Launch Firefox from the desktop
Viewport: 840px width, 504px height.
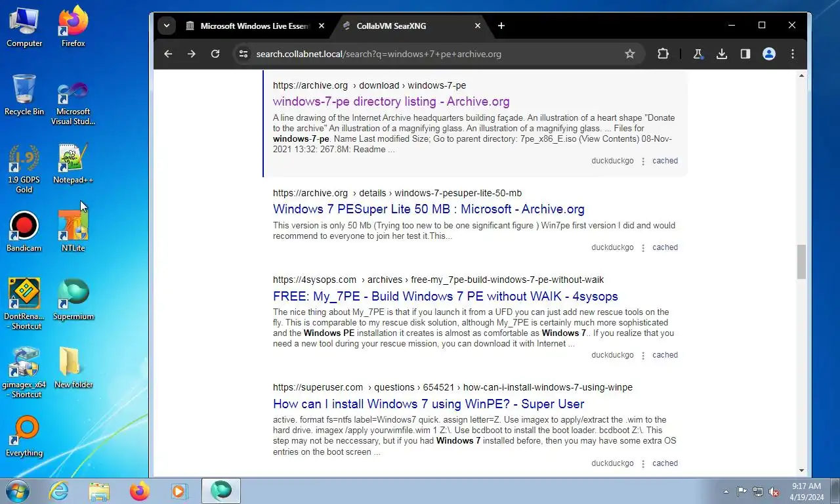tap(73, 28)
